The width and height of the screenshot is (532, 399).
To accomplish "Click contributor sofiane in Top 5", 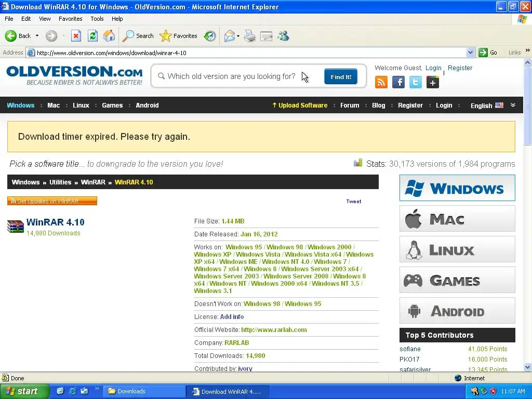I will (410, 349).
